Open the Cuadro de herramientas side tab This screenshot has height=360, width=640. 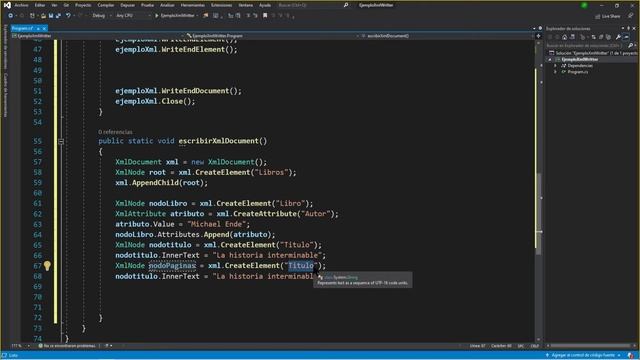[6, 95]
